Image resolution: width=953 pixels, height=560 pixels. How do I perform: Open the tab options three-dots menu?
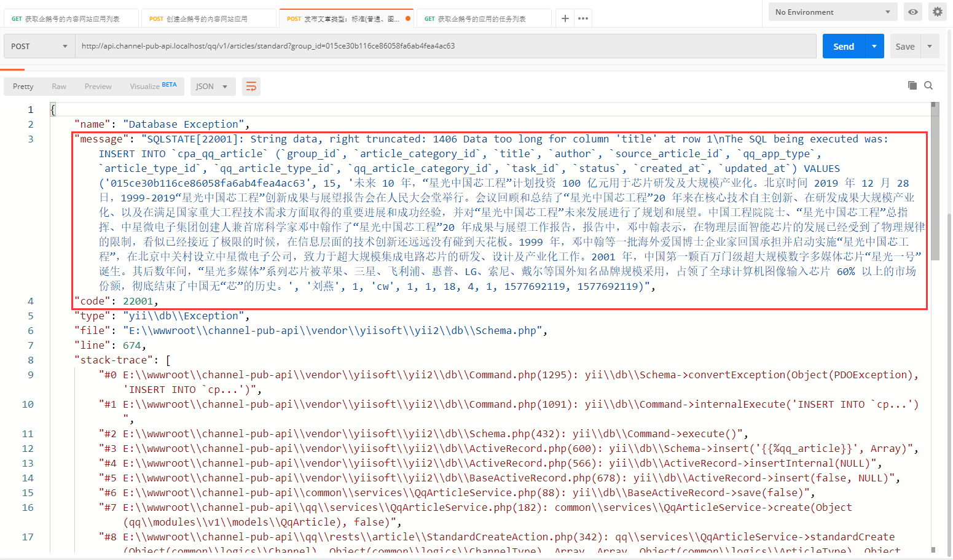coord(583,18)
